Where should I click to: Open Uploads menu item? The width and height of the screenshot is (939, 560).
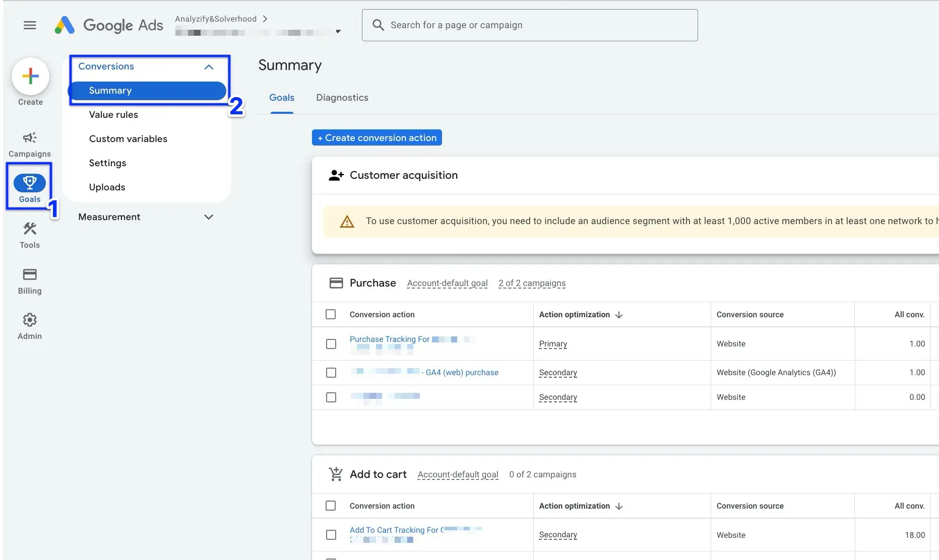click(107, 187)
